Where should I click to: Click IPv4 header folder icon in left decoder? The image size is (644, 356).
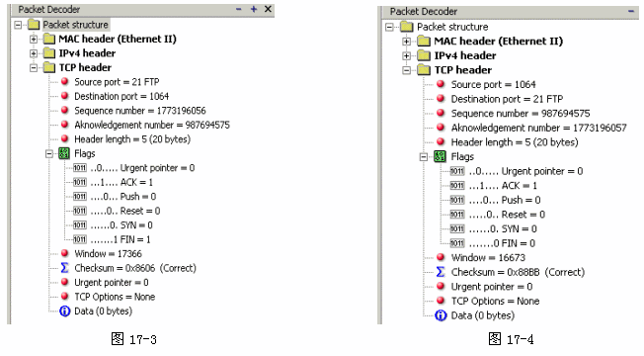click(x=48, y=53)
